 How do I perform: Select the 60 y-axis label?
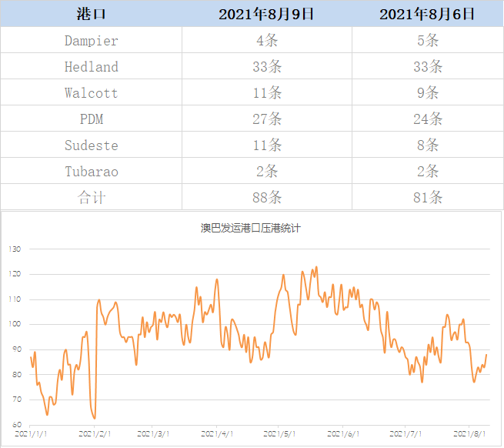[17, 425]
